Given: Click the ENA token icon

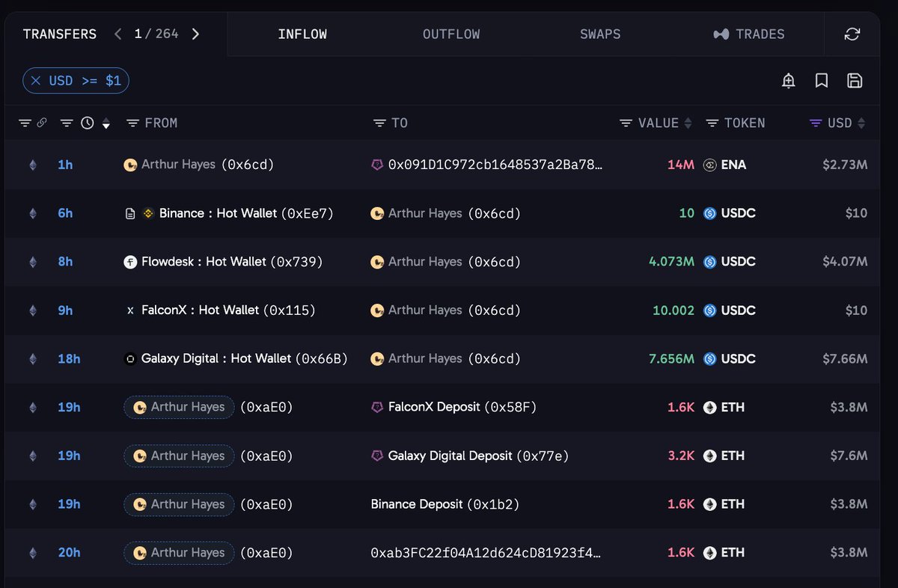Looking at the screenshot, I should [710, 165].
